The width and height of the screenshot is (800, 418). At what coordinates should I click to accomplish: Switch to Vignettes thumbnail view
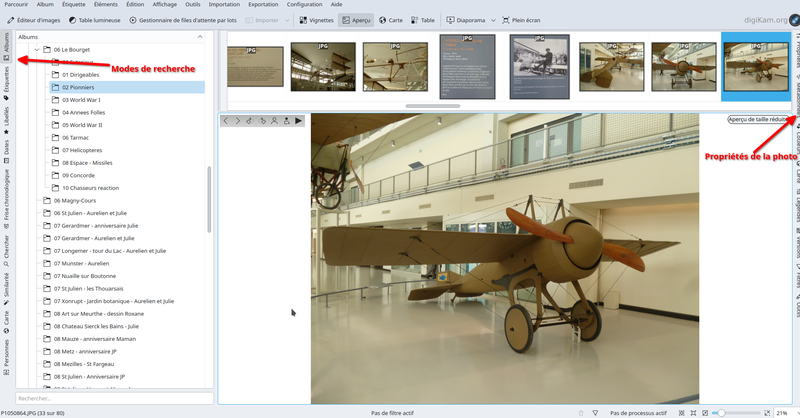pyautogui.click(x=316, y=19)
